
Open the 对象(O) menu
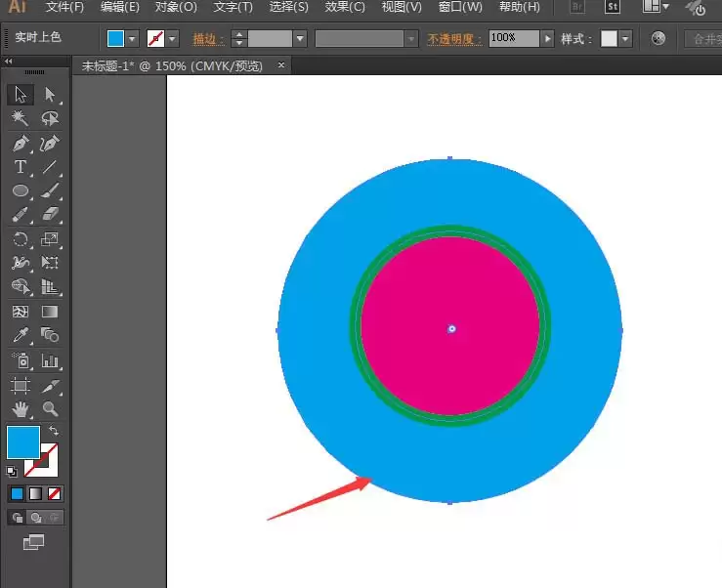coord(176,7)
